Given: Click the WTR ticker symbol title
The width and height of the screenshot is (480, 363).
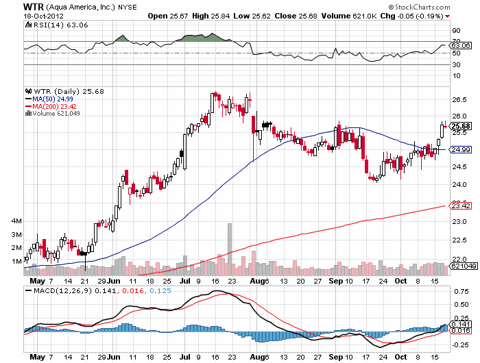Looking at the screenshot, I should click(33, 7).
